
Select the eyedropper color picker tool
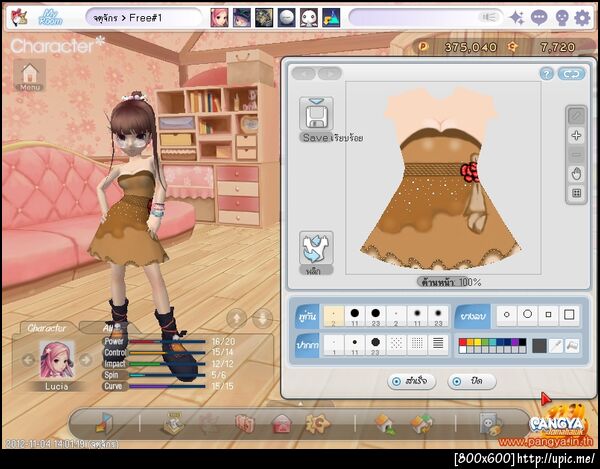coord(555,346)
